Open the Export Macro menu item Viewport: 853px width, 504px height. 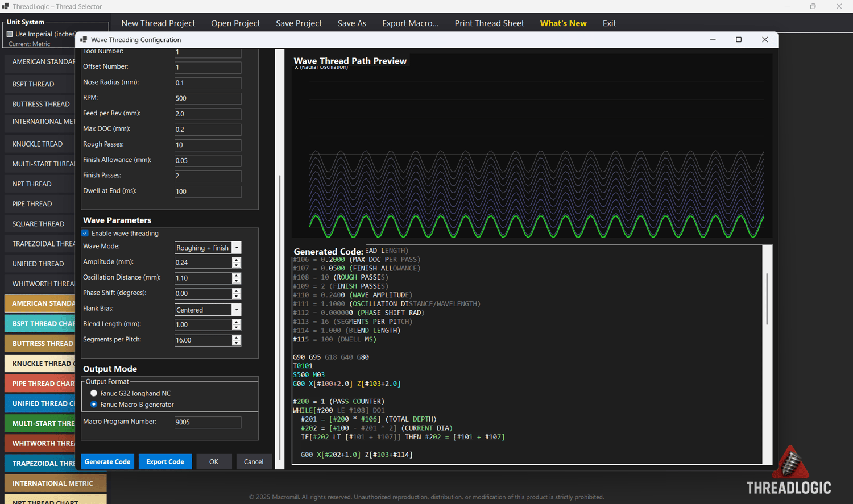pyautogui.click(x=410, y=23)
